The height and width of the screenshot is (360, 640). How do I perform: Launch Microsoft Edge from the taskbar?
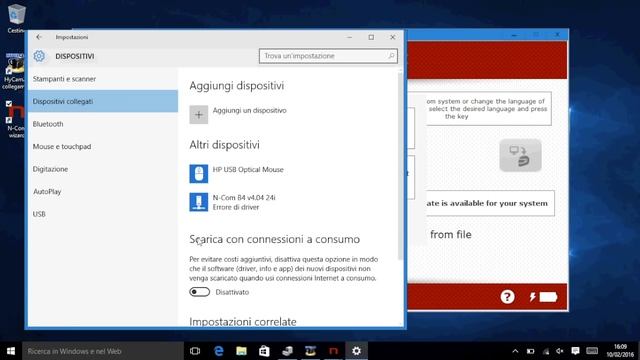point(219,351)
